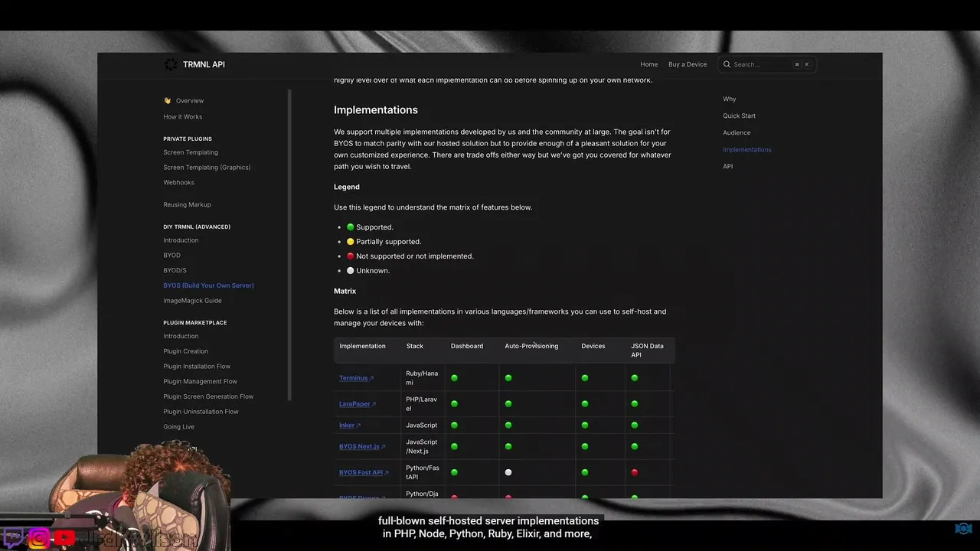Open the Terminus implementation link
This screenshot has height=551, width=980.
[354, 378]
